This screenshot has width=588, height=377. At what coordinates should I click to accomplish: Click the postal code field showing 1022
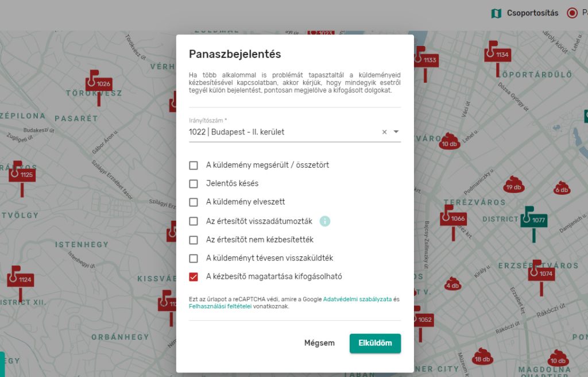[281, 132]
